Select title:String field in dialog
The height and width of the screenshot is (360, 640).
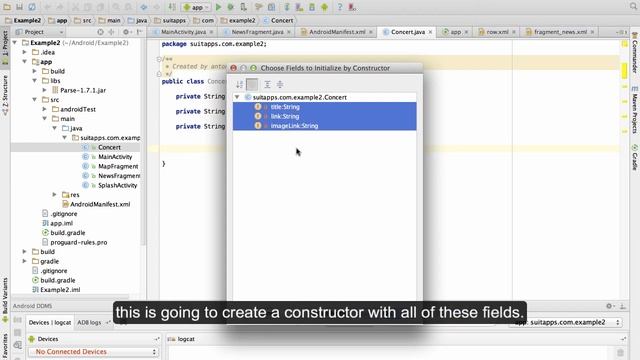pos(324,107)
